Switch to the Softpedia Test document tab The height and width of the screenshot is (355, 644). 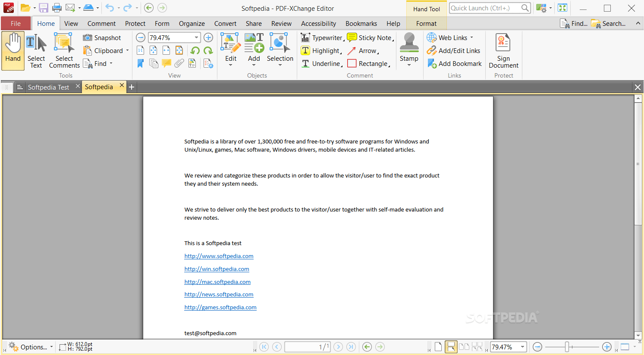(x=48, y=87)
